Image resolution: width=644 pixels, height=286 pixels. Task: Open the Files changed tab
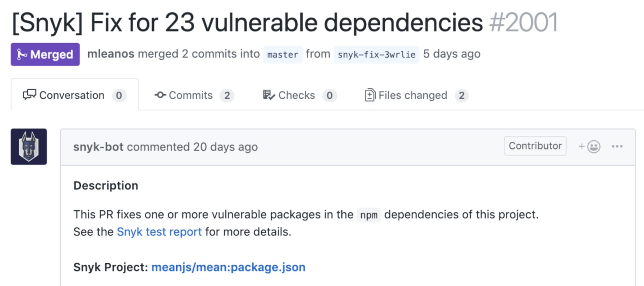pyautogui.click(x=413, y=95)
